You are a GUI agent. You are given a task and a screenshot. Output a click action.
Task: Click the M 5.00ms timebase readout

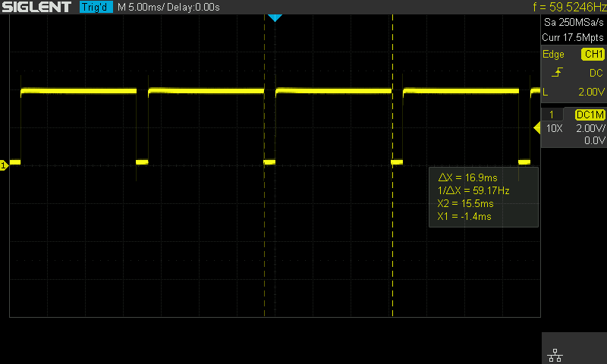click(142, 7)
